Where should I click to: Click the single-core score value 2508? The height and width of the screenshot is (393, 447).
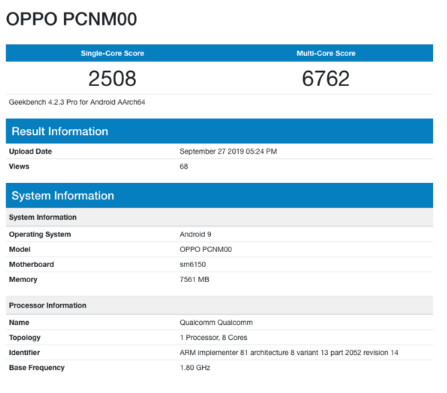(x=112, y=79)
